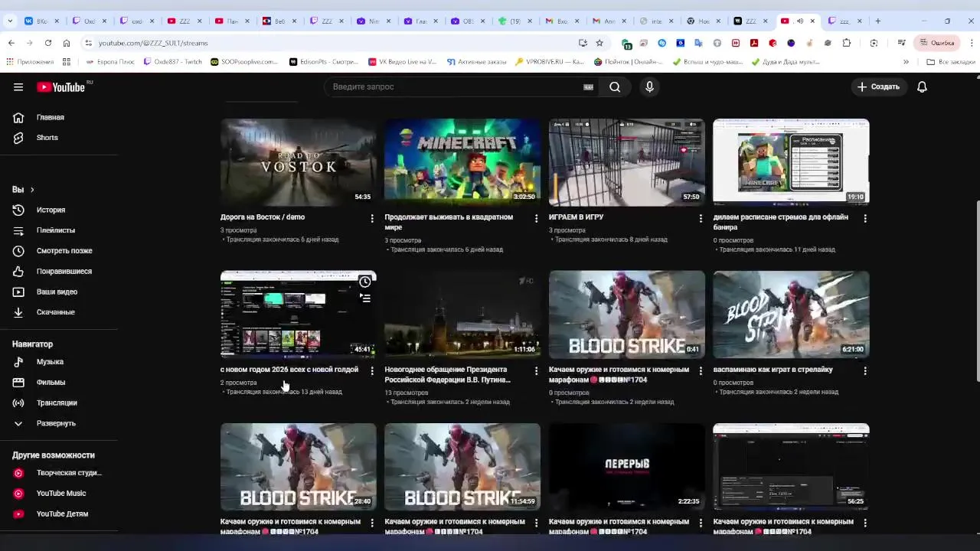Play the Blood Strike 6:21:00 thumbnail

791,315
